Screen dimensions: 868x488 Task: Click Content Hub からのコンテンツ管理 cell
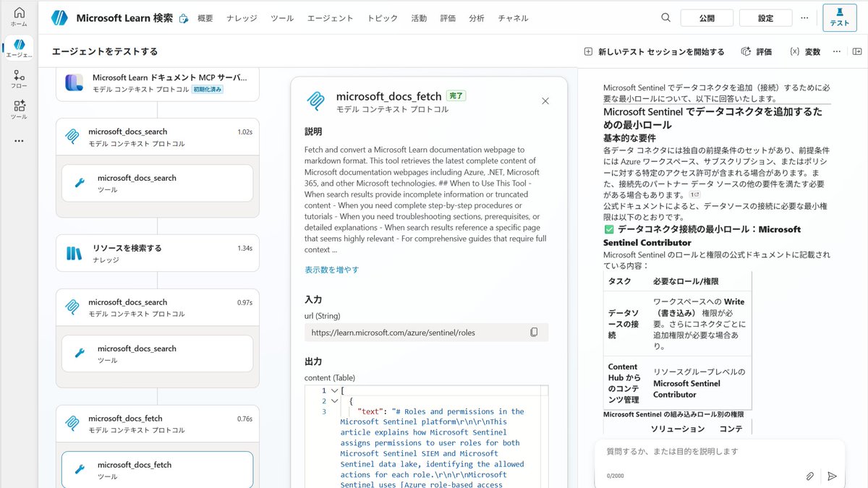625,383
